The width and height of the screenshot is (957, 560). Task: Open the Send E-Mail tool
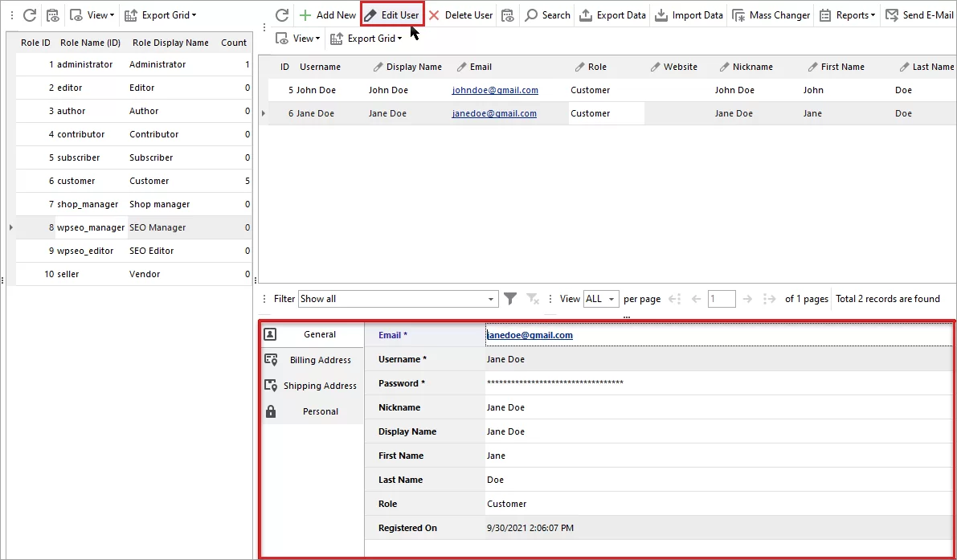click(919, 14)
